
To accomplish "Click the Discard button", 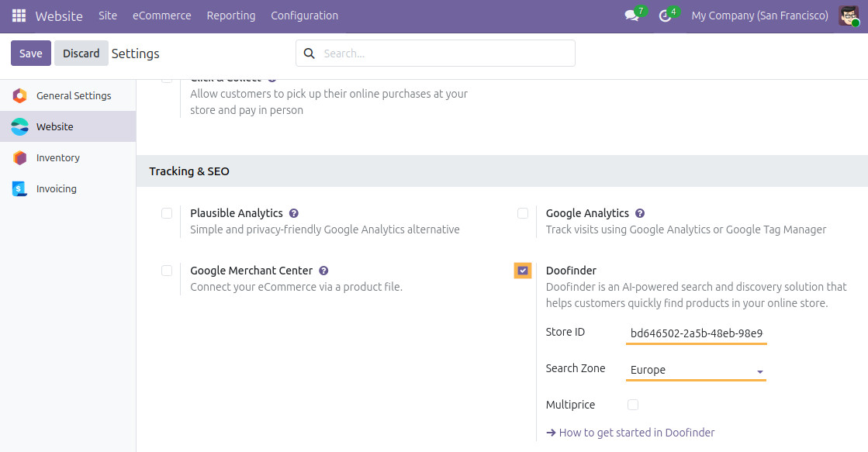I will coord(81,53).
